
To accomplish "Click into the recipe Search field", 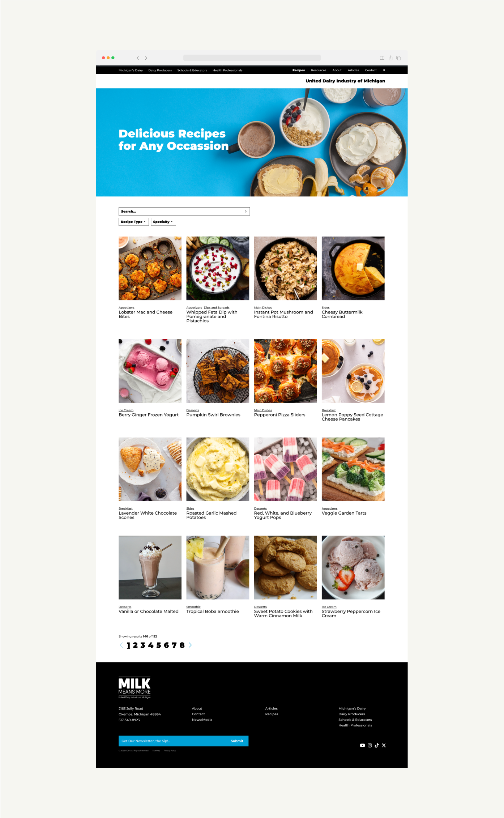I will point(184,212).
